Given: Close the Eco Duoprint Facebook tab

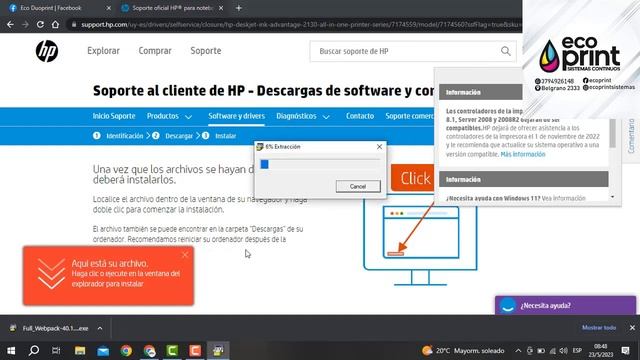Looking at the screenshot, I should point(109,8).
